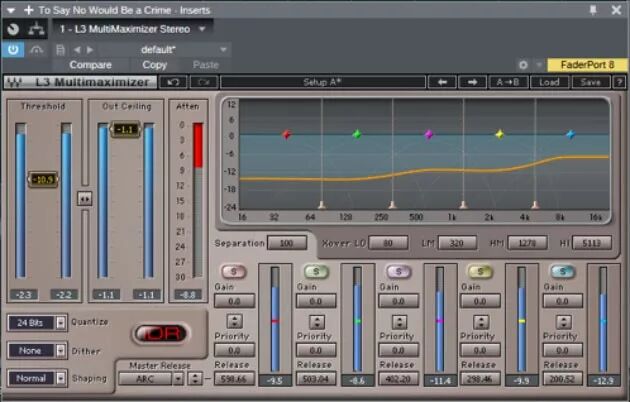The height and width of the screenshot is (402, 630).
Task: Toggle the plugin power bypass button
Action: (13, 49)
